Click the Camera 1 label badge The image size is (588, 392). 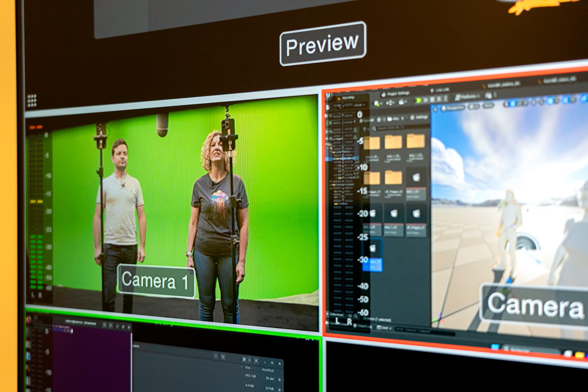pyautogui.click(x=156, y=281)
